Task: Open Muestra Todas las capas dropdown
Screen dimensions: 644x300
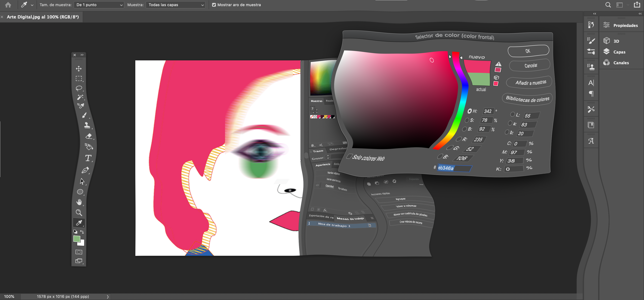Action: (x=176, y=5)
